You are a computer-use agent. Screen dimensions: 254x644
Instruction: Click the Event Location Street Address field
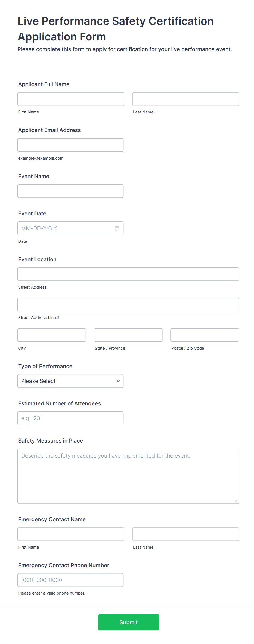click(128, 274)
